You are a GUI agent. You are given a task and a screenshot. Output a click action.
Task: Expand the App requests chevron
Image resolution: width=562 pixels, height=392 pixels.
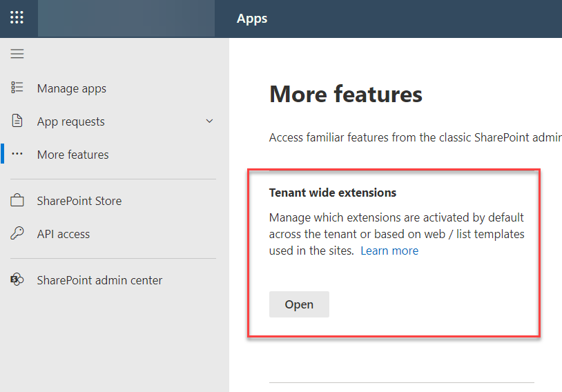(x=209, y=121)
